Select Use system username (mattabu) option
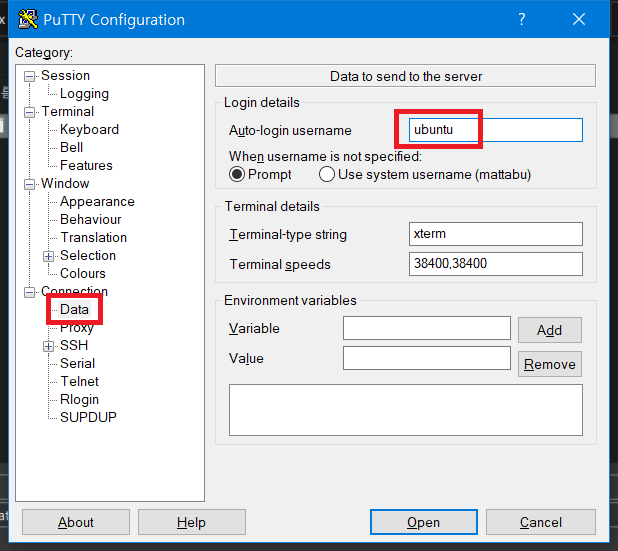The width and height of the screenshot is (618, 551). pos(327,174)
